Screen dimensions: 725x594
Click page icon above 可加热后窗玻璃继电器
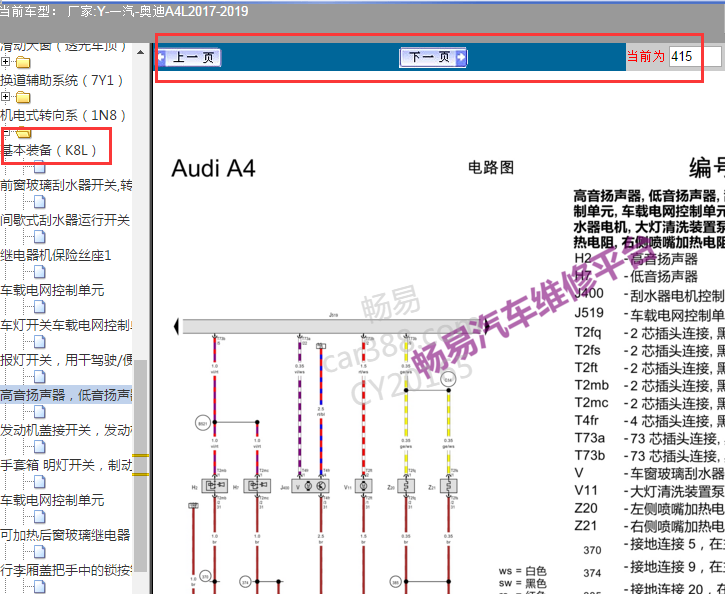click(x=40, y=517)
